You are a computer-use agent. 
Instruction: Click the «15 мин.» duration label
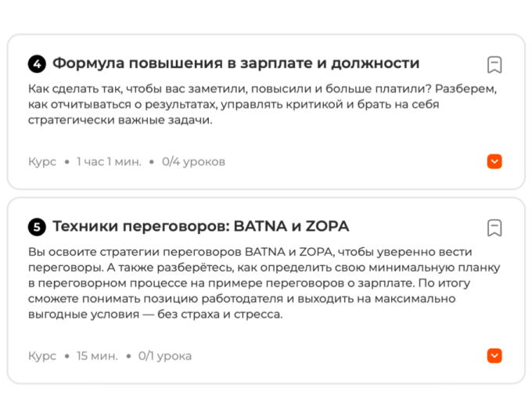pyautogui.click(x=97, y=356)
